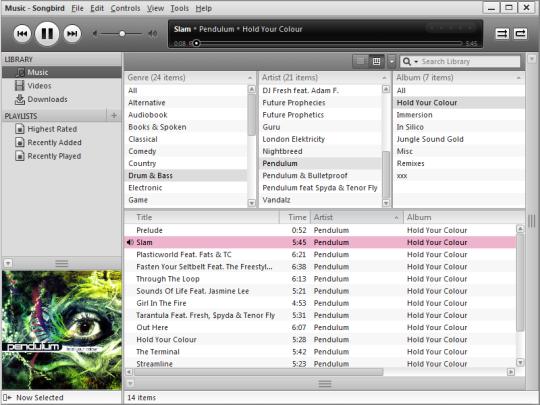The image size is (540, 405).
Task: Select Immersion album
Action: [x=459, y=115]
